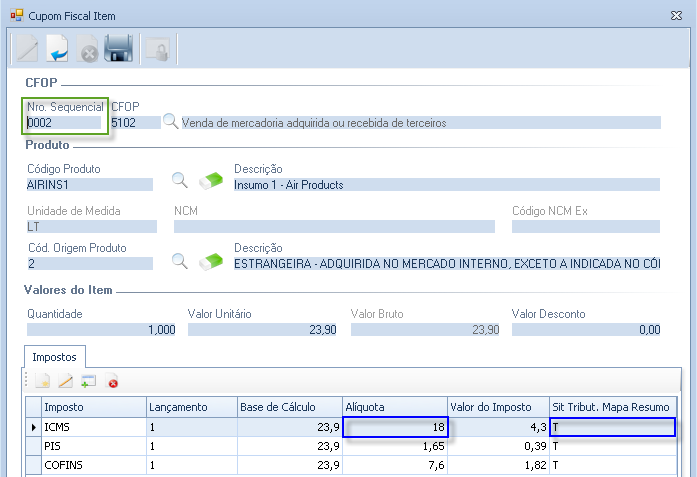Click the Quantidade input field

102,329
